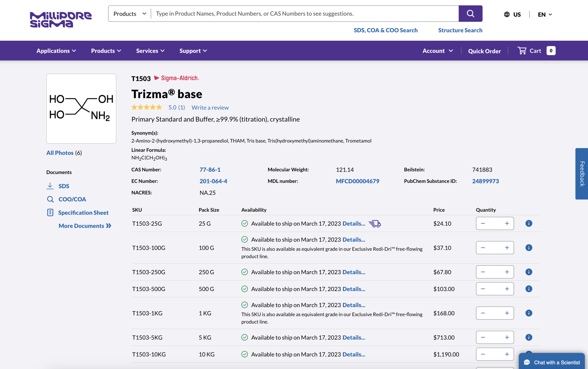588x369 pixels.
Task: Click the magnifier search button
Action: (x=470, y=14)
